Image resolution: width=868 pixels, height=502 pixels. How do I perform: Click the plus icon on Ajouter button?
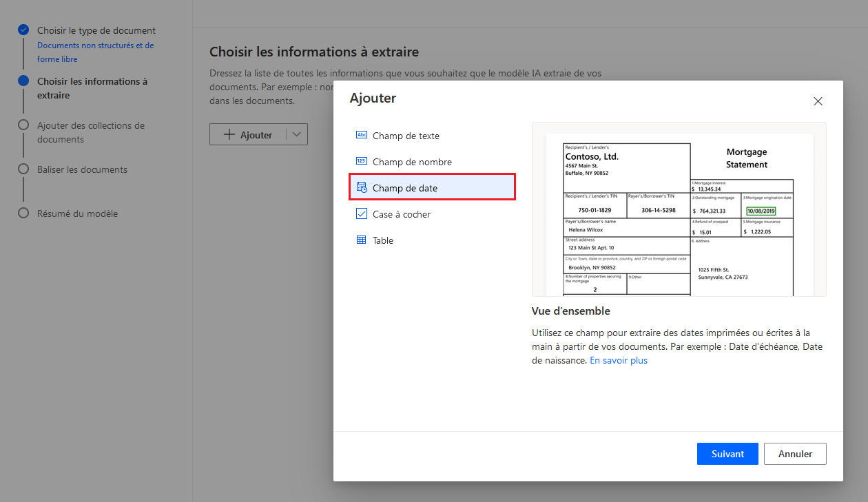pyautogui.click(x=230, y=135)
